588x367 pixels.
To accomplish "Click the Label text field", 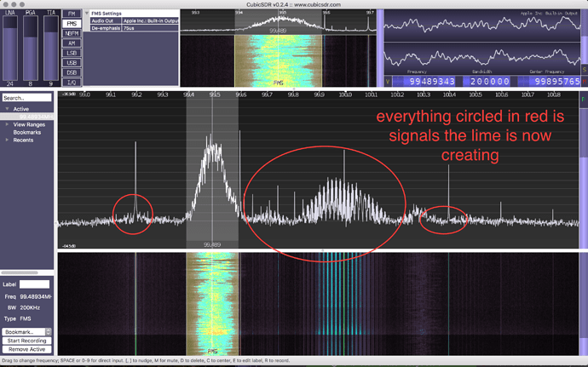I will [34, 284].
